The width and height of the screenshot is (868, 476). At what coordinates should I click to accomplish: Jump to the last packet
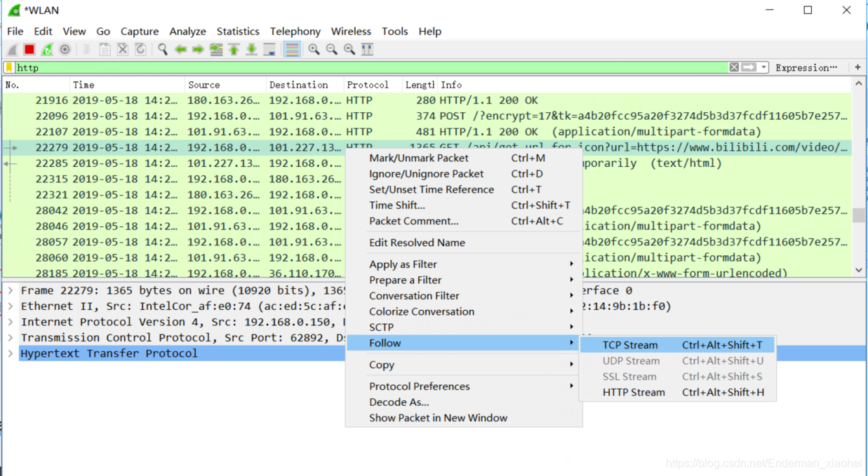pyautogui.click(x=251, y=50)
